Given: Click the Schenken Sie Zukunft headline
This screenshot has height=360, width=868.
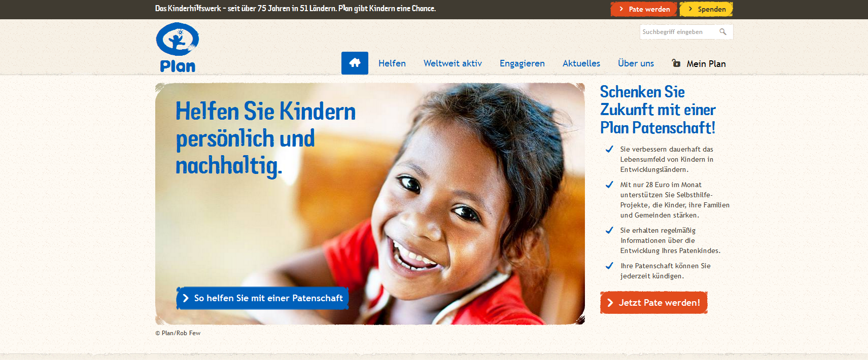Looking at the screenshot, I should tap(658, 110).
